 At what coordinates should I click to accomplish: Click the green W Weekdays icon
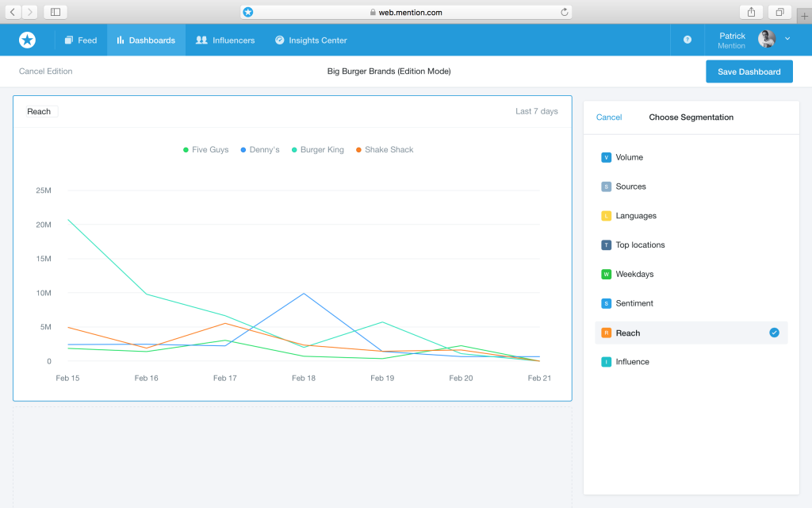pyautogui.click(x=606, y=274)
